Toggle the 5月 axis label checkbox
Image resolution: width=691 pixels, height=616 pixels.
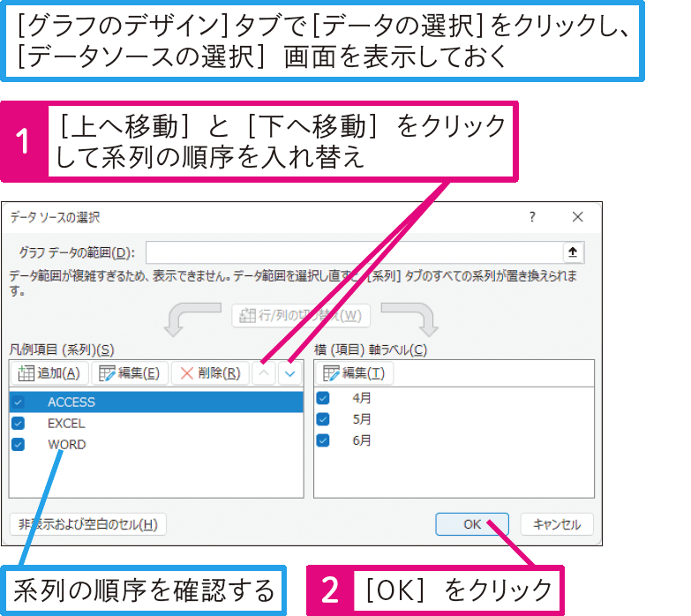[x=323, y=418]
